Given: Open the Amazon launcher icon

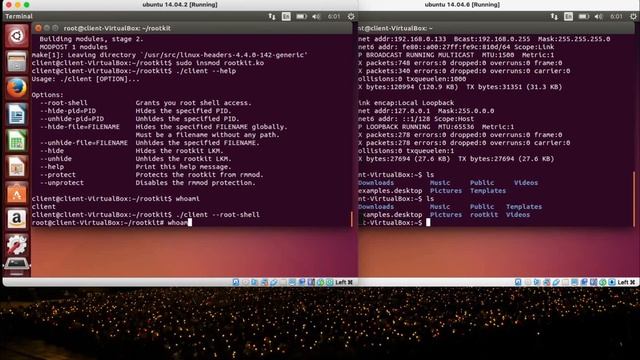Looking at the screenshot, I should click(x=17, y=219).
